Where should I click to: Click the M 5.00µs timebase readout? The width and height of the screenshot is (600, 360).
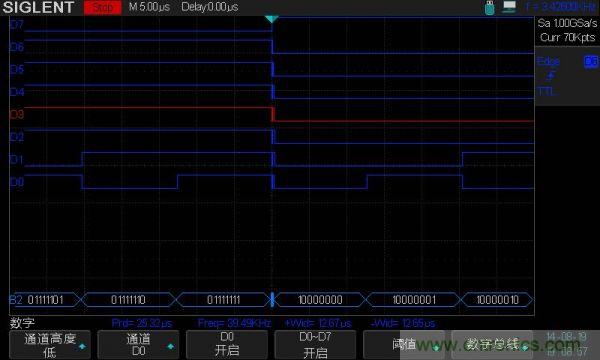tap(149, 7)
